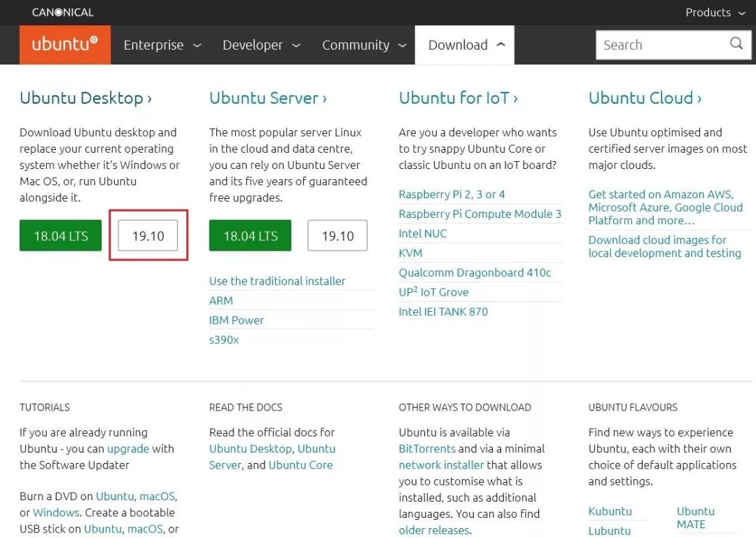Screen dimensions: 756x538
Task: Open the BitTorrents link
Action: pos(427,449)
